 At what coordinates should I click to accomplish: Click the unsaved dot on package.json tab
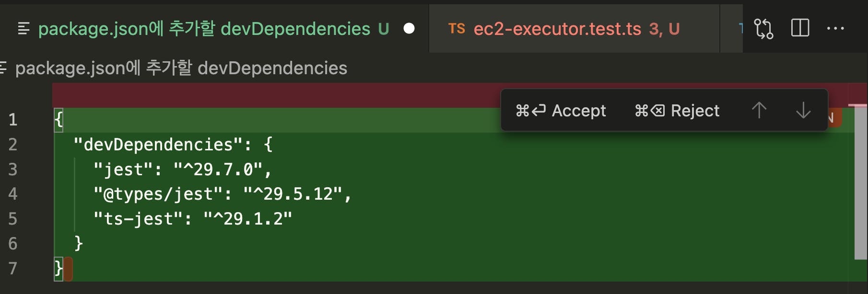tap(409, 29)
